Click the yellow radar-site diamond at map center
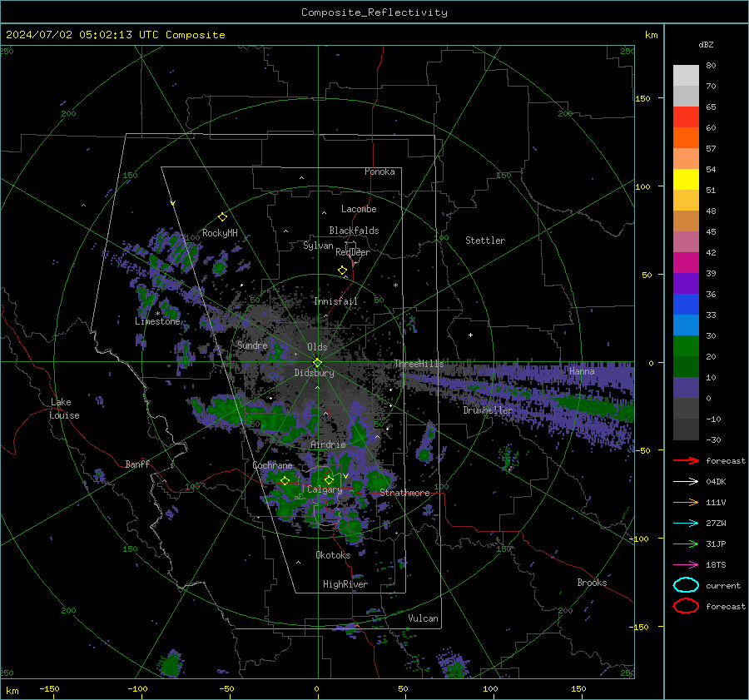 [x=318, y=363]
